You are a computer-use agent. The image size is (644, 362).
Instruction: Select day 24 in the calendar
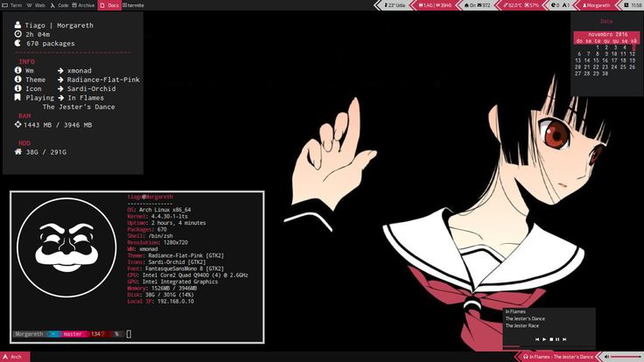coord(614,67)
